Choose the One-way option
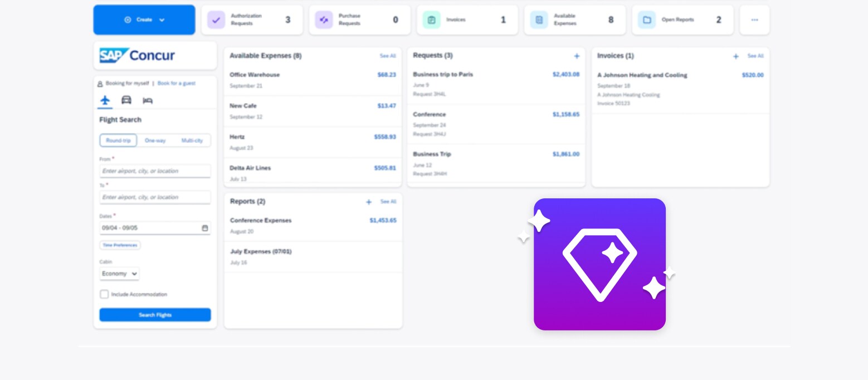 (155, 140)
